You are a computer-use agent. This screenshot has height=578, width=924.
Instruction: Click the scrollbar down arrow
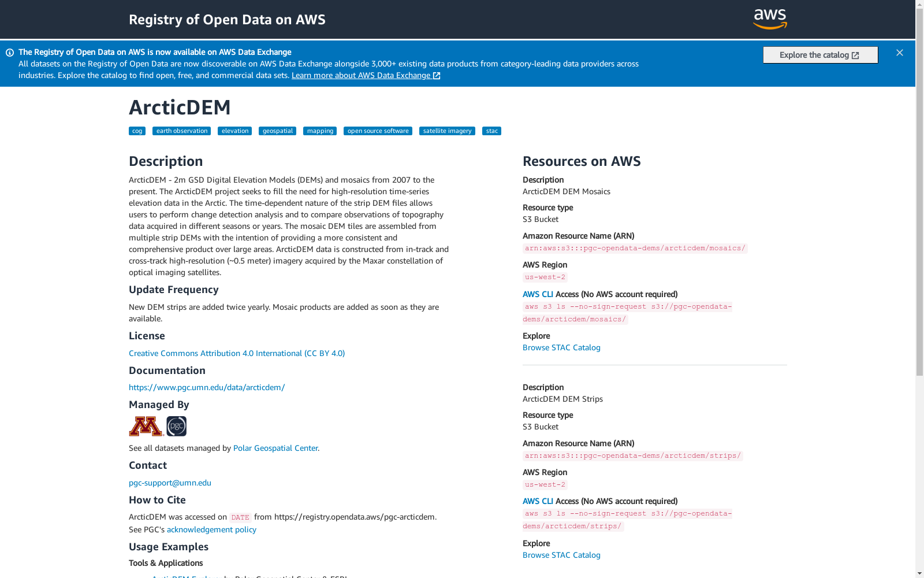[x=919, y=573]
